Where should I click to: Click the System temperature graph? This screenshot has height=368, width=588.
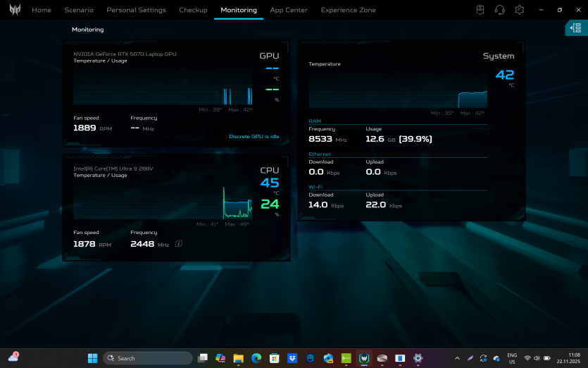tap(397, 89)
